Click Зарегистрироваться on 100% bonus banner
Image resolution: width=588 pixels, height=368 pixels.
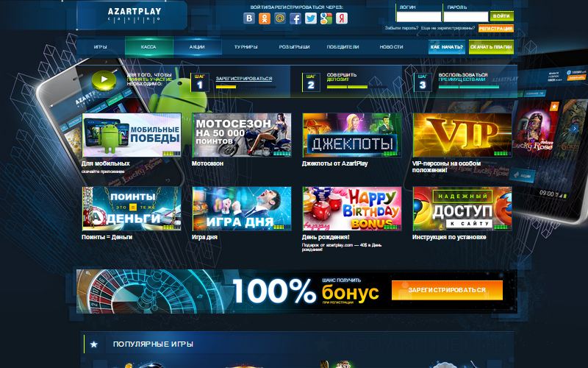pyautogui.click(x=447, y=290)
